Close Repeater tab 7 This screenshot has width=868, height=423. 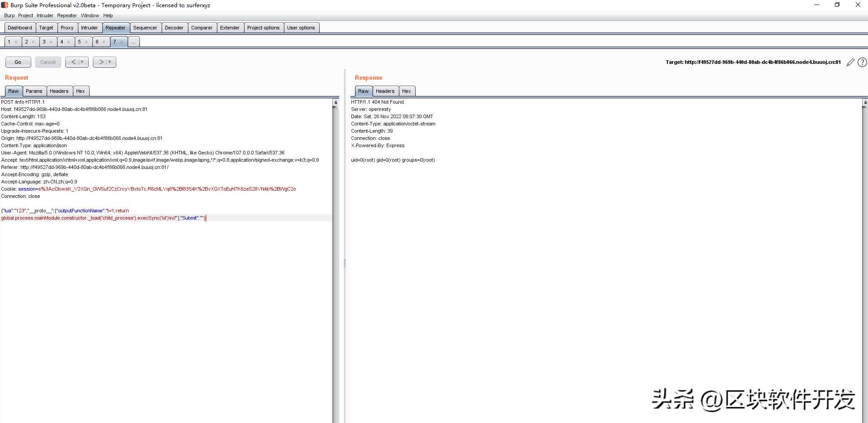121,42
